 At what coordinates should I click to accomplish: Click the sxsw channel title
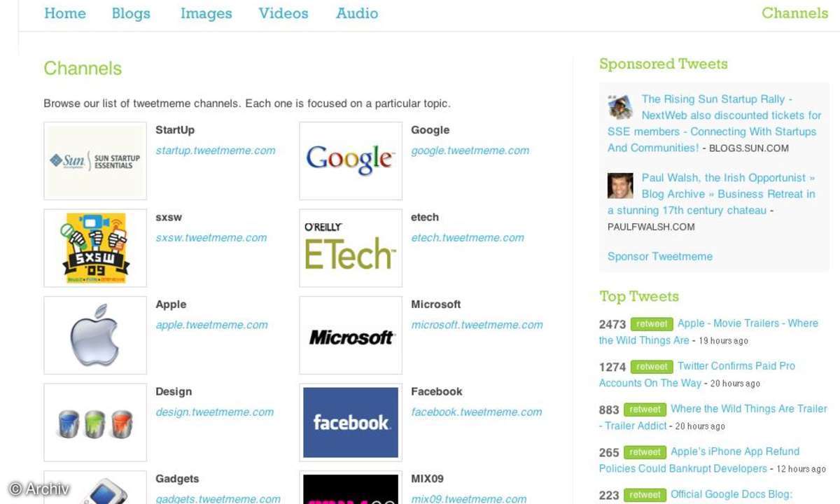pos(169,217)
